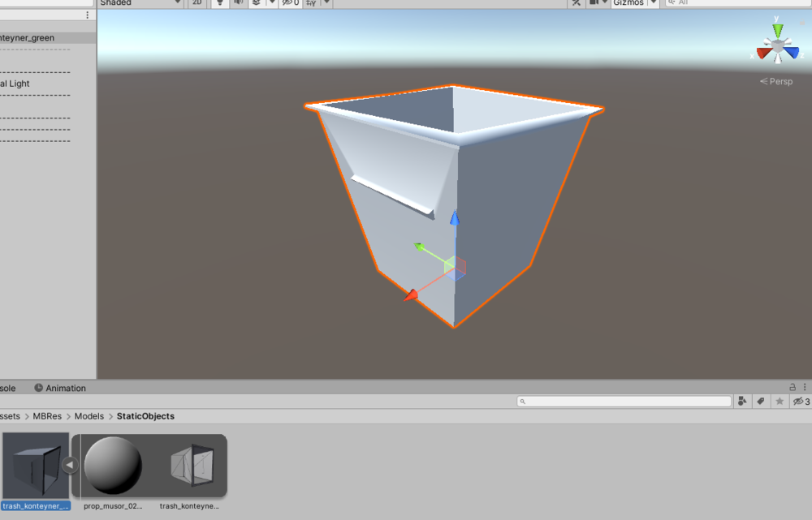Click the center cube of the orientation gizmo

[778, 46]
